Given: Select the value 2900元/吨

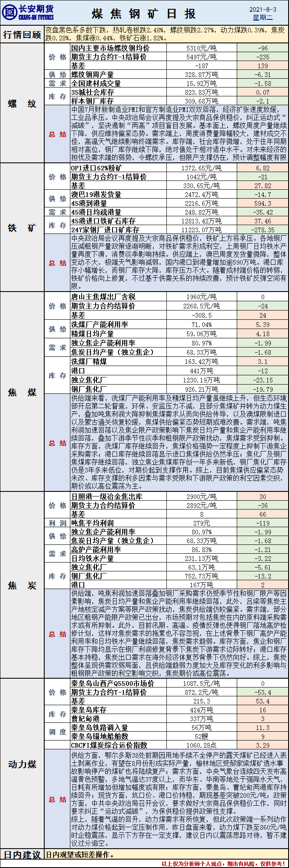Looking at the screenshot, I should (x=201, y=496).
